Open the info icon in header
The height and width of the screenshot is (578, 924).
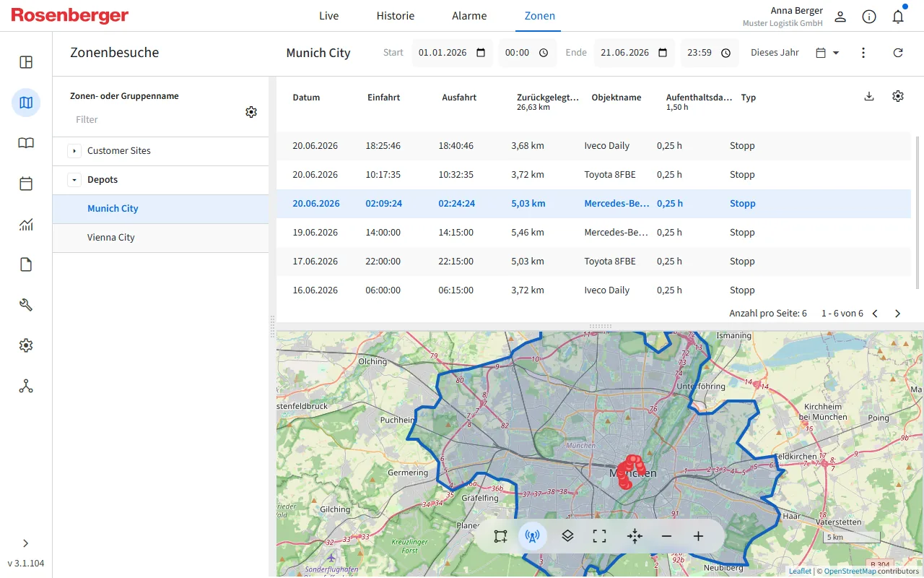pyautogui.click(x=869, y=17)
